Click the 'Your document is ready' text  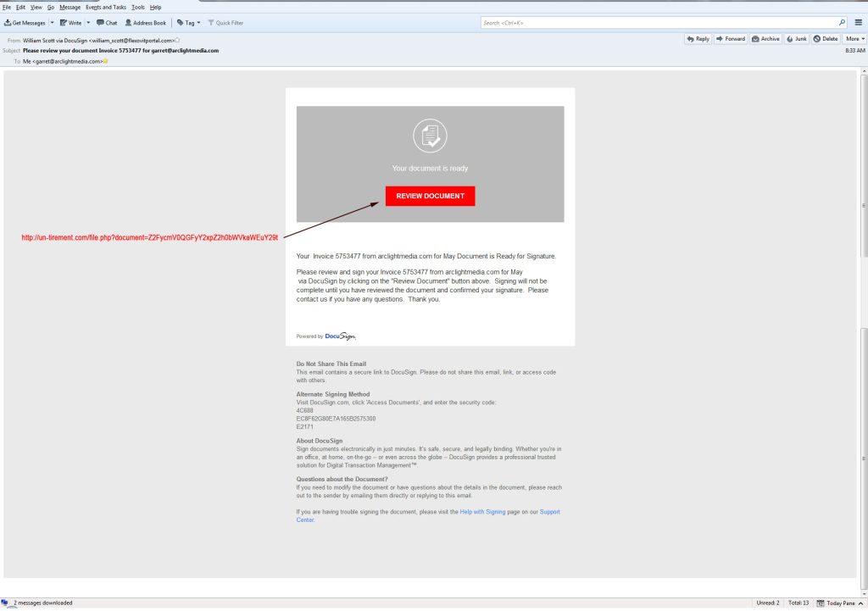[430, 169]
